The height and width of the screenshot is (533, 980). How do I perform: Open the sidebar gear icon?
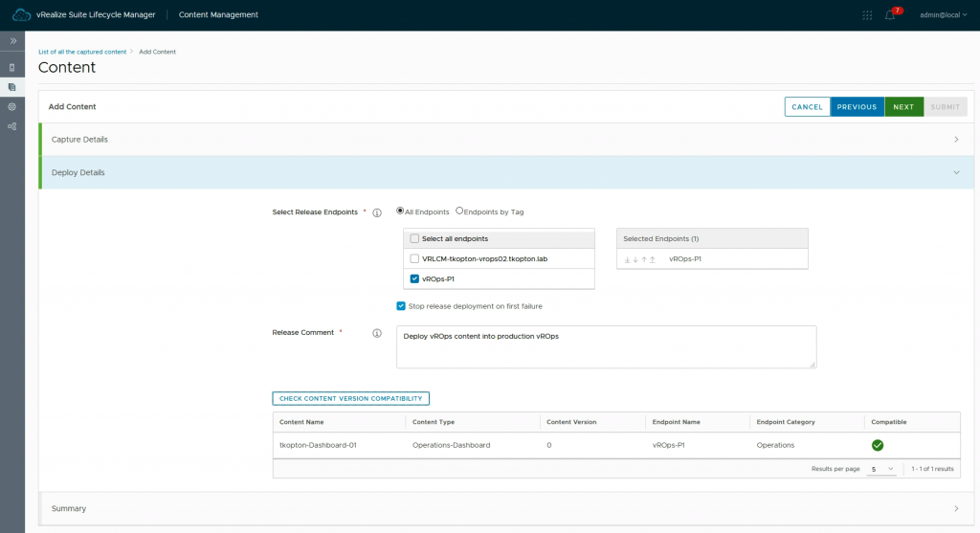pyautogui.click(x=11, y=107)
